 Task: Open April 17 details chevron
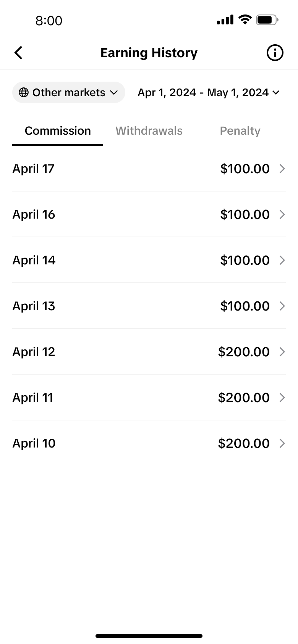point(282,169)
